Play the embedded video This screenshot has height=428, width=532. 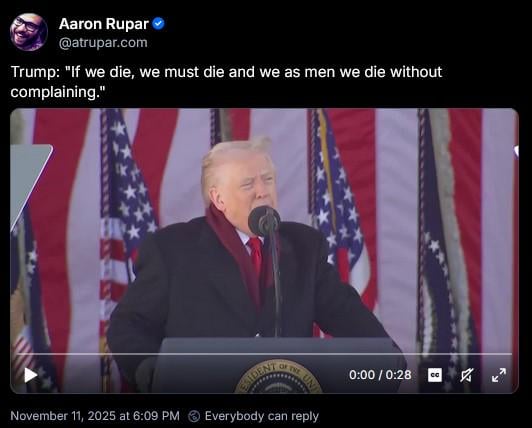[31, 375]
